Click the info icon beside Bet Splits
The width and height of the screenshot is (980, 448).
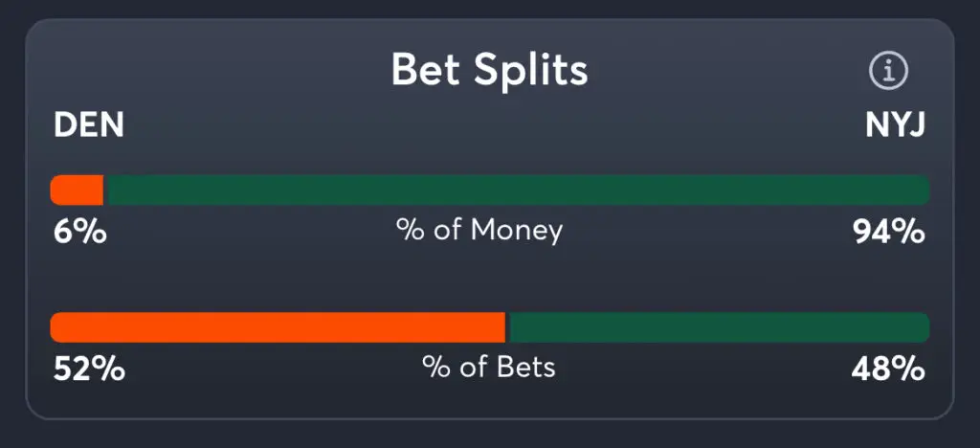click(x=888, y=70)
